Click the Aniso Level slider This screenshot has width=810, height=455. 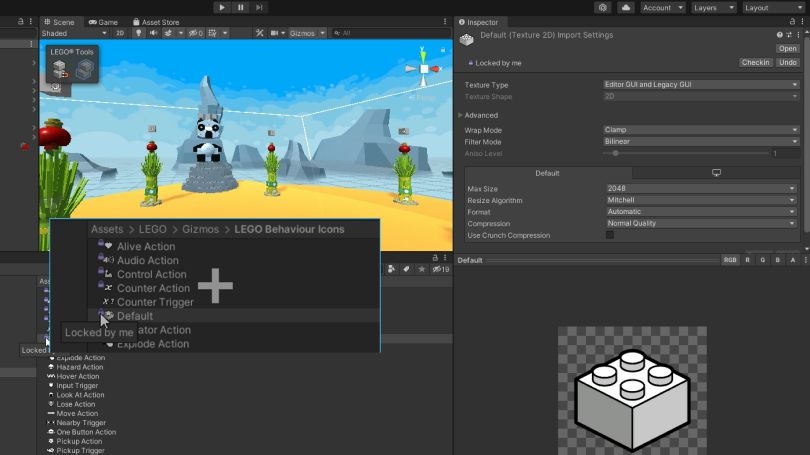[x=690, y=153]
